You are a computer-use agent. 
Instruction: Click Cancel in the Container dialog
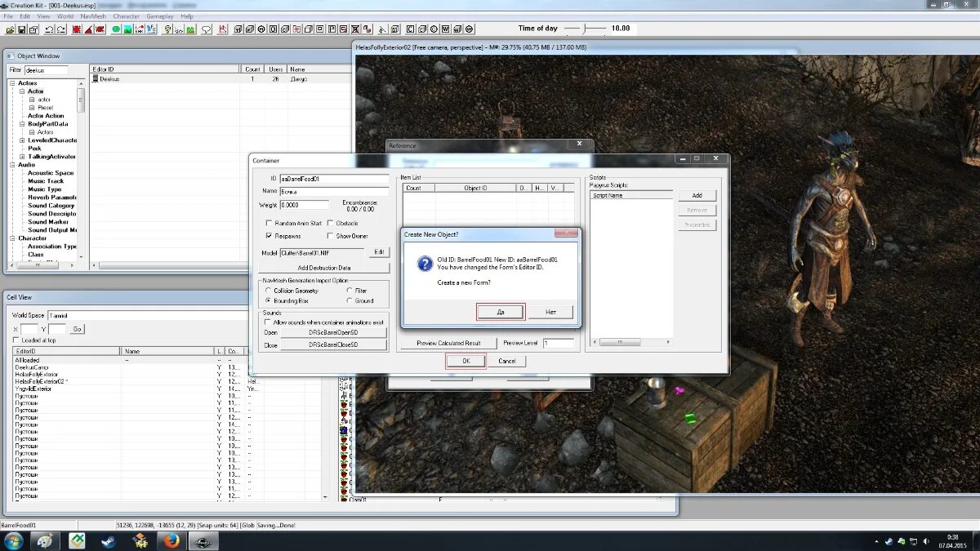pyautogui.click(x=506, y=361)
